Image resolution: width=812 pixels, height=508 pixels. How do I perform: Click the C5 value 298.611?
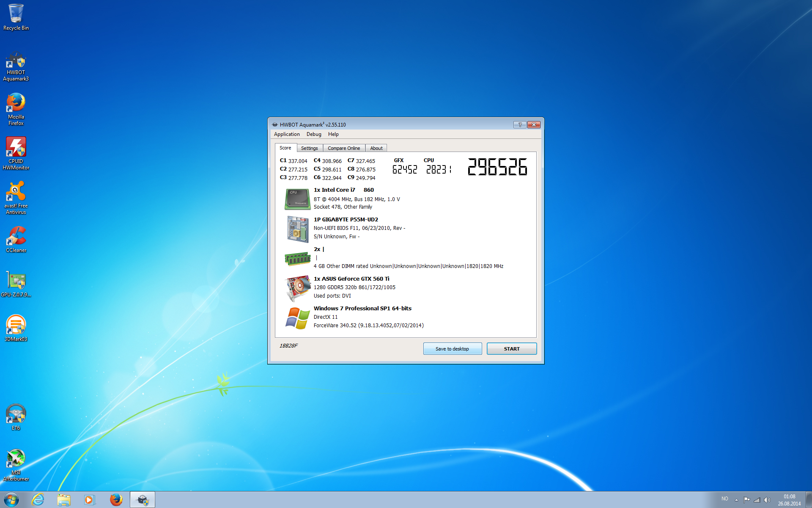coord(332,170)
